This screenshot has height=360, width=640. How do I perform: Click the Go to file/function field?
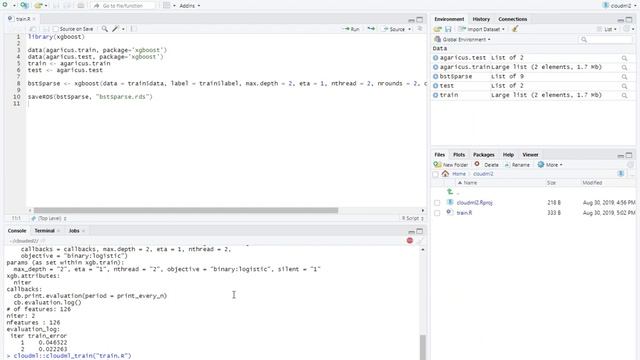[x=123, y=6]
